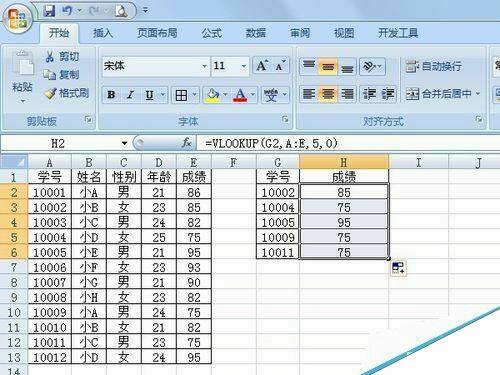
Task: Switch to the 数据 (Data) tab
Action: (x=256, y=33)
